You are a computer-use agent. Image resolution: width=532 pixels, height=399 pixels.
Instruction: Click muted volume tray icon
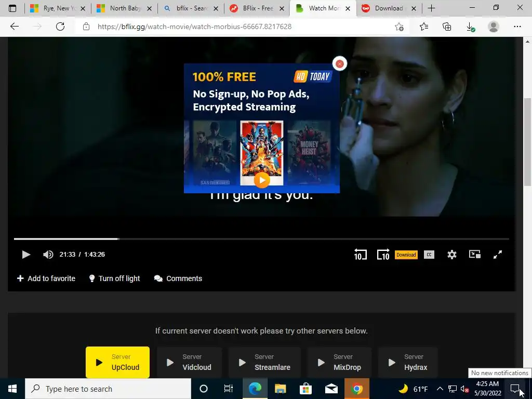(464, 389)
